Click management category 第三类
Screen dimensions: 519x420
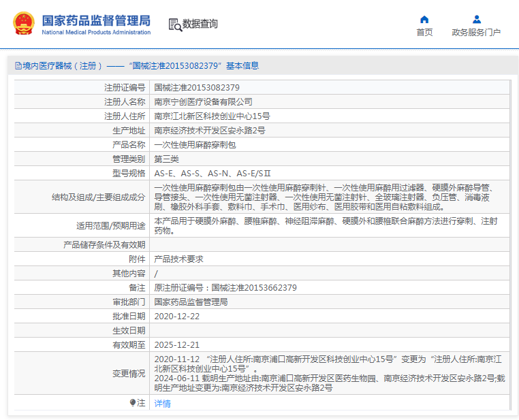[x=166, y=159]
